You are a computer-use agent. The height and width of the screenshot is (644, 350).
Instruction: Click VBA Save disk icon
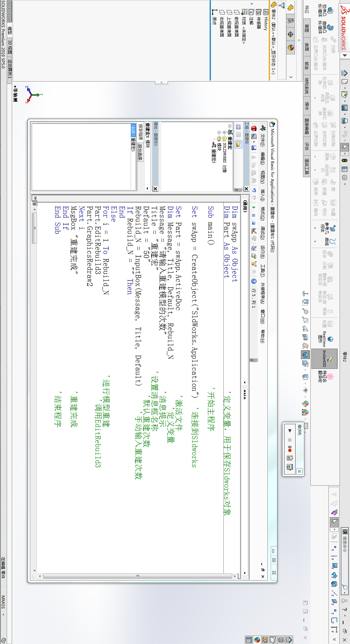click(x=254, y=148)
